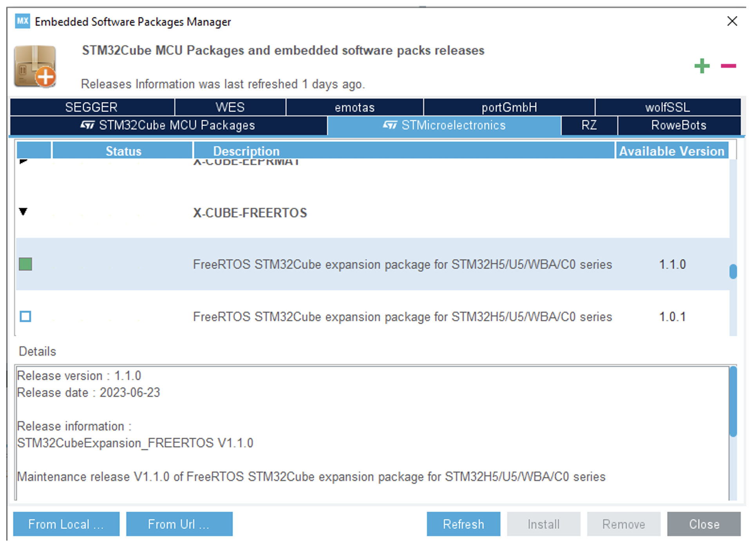
Task: Click the pink minus collapse-all icon
Action: (728, 66)
